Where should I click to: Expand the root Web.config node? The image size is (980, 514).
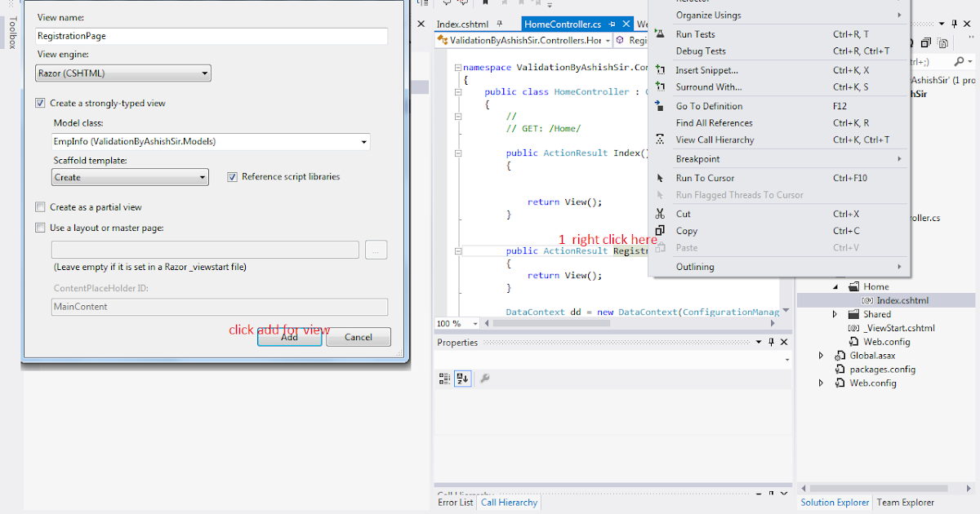822,383
